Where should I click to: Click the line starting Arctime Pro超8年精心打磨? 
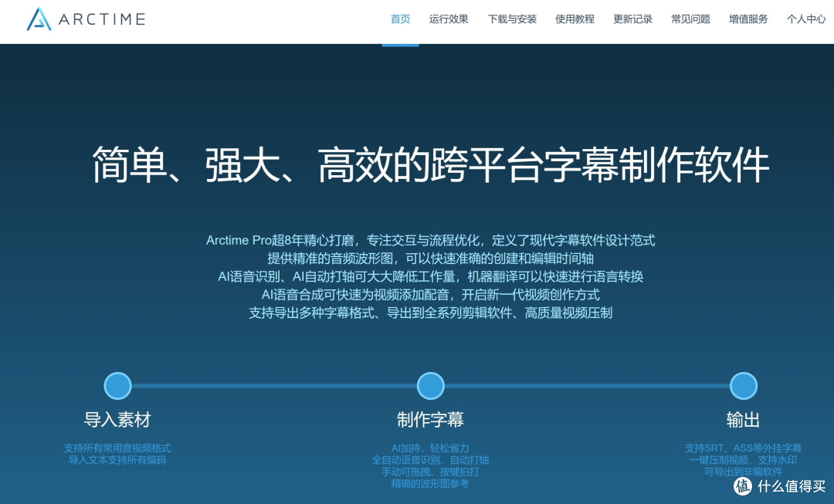[430, 240]
